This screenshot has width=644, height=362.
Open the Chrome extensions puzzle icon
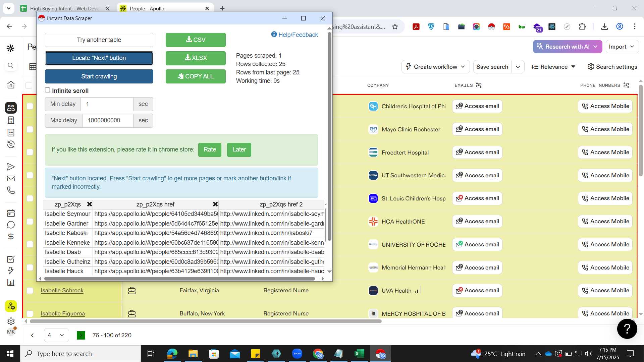click(582, 27)
